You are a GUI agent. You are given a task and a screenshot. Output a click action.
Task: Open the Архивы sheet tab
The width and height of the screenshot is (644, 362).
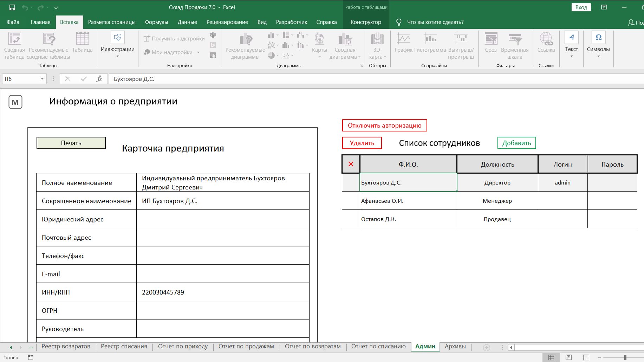[455, 346]
